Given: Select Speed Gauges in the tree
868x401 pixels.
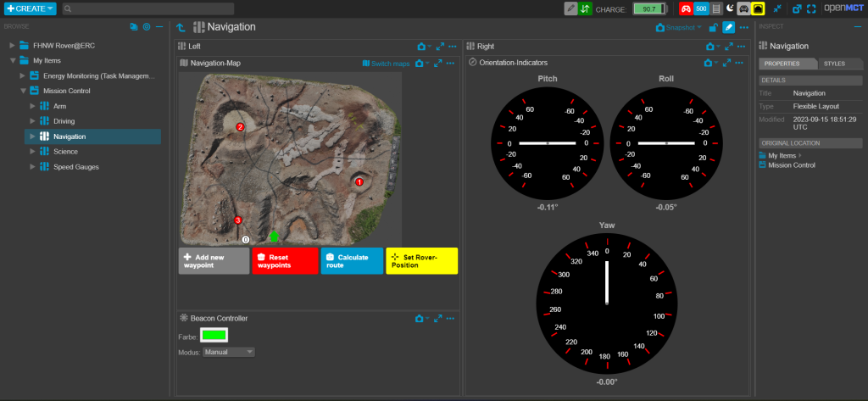Looking at the screenshot, I should click(x=75, y=167).
